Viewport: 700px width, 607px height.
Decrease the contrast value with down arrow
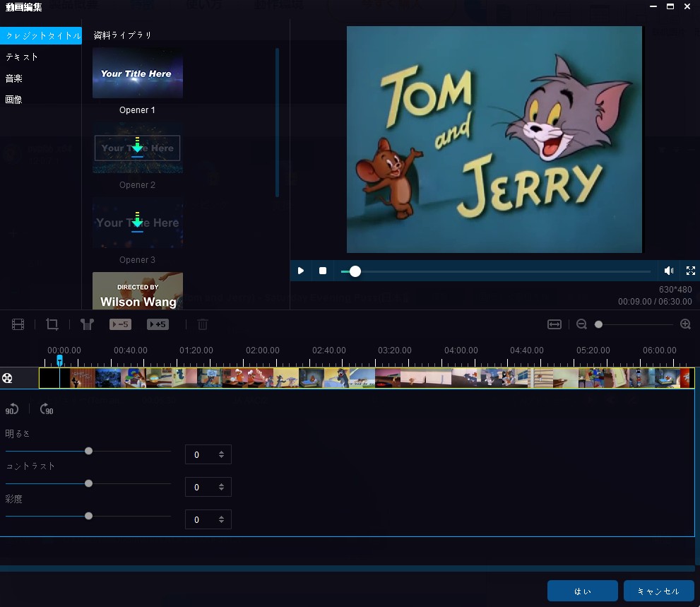pos(221,490)
